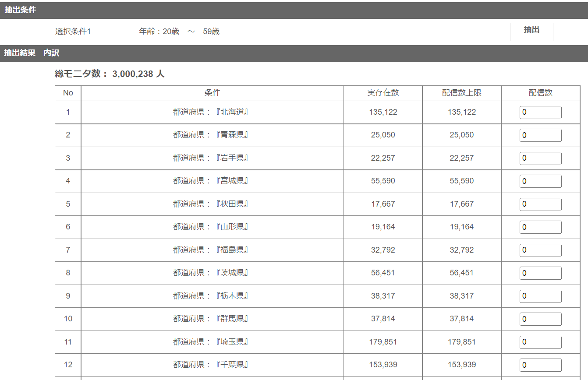Viewport: 588px width, 380px height.
Task: Click the 配信数 input for 栃木県
Action: pyautogui.click(x=540, y=296)
